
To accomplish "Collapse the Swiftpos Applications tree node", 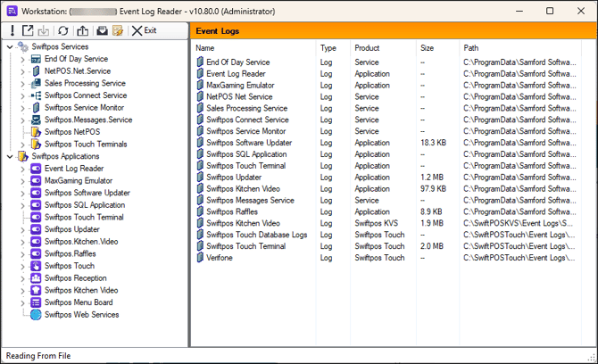I will click(x=10, y=157).
